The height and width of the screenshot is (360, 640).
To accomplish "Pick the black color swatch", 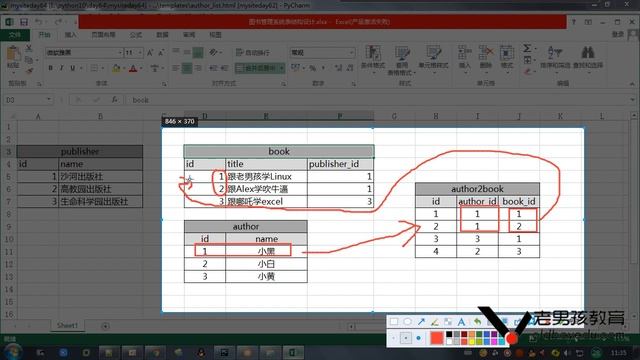I will [x=449, y=334].
